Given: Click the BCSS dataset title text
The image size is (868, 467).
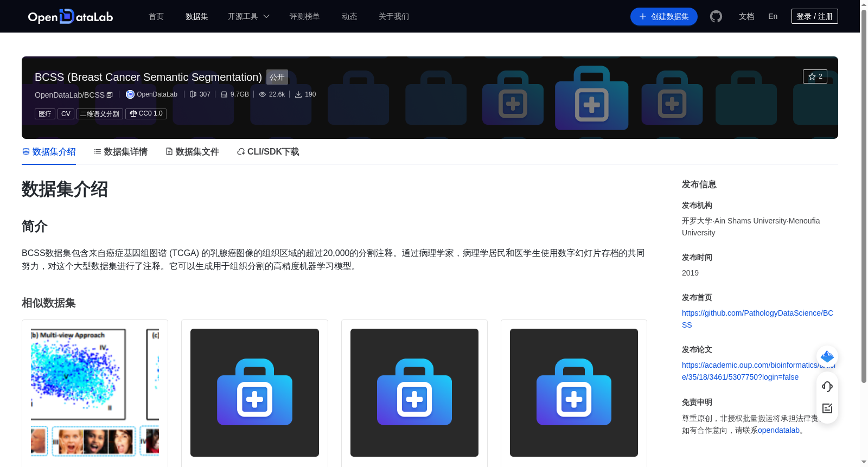Looking at the screenshot, I should 148,77.
